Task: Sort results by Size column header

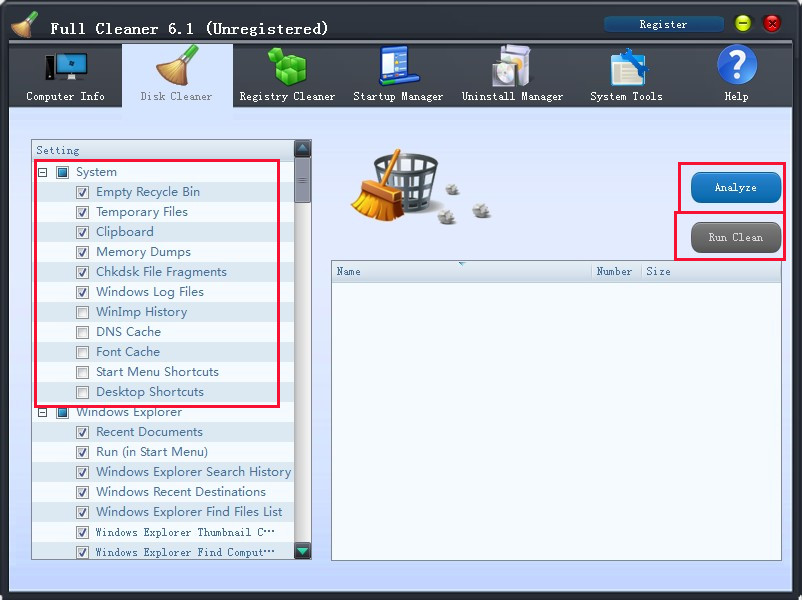Action: click(x=711, y=272)
